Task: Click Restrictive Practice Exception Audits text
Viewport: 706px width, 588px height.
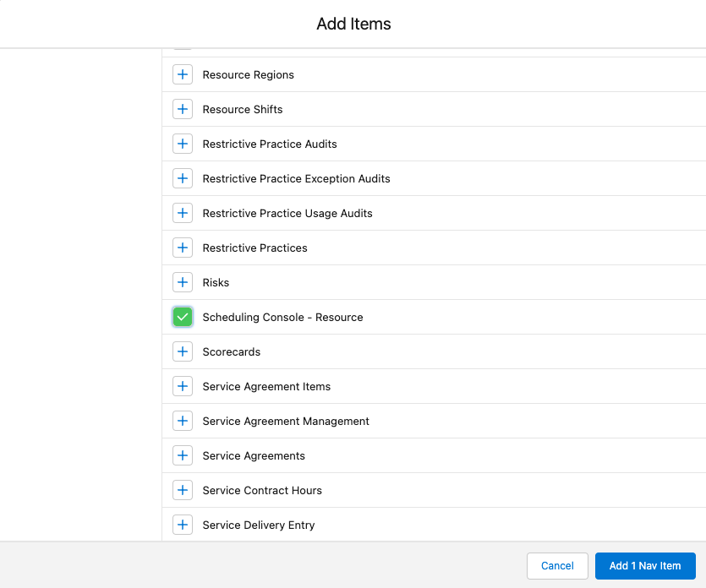Action: click(x=296, y=178)
